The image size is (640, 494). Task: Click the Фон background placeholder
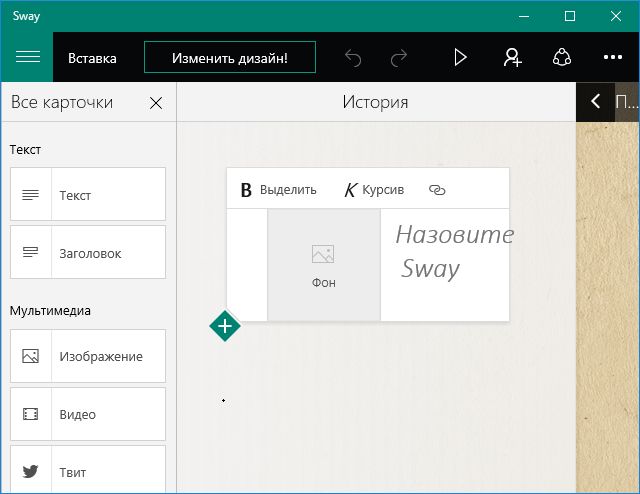coord(323,265)
